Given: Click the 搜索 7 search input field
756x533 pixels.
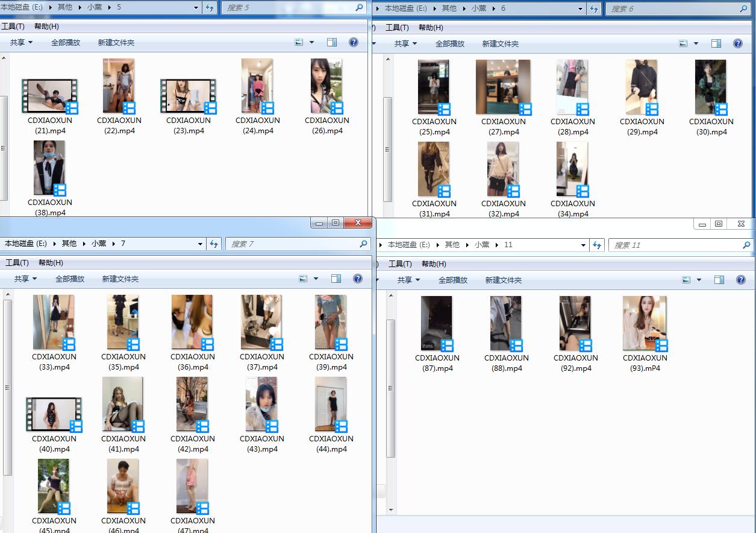Looking at the screenshot, I should tap(292, 244).
